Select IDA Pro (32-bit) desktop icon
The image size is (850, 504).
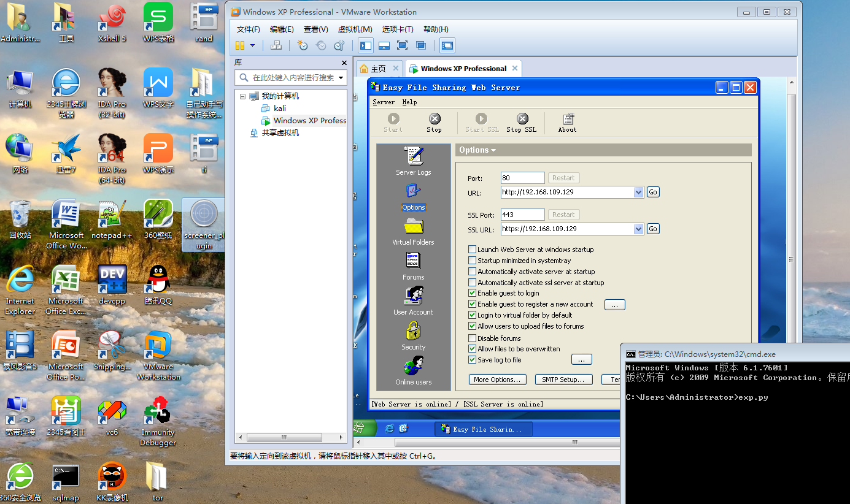[x=112, y=93]
